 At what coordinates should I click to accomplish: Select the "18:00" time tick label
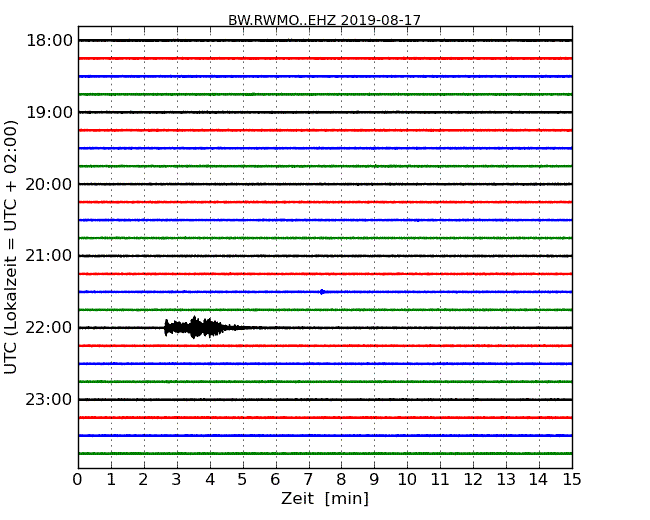point(49,41)
